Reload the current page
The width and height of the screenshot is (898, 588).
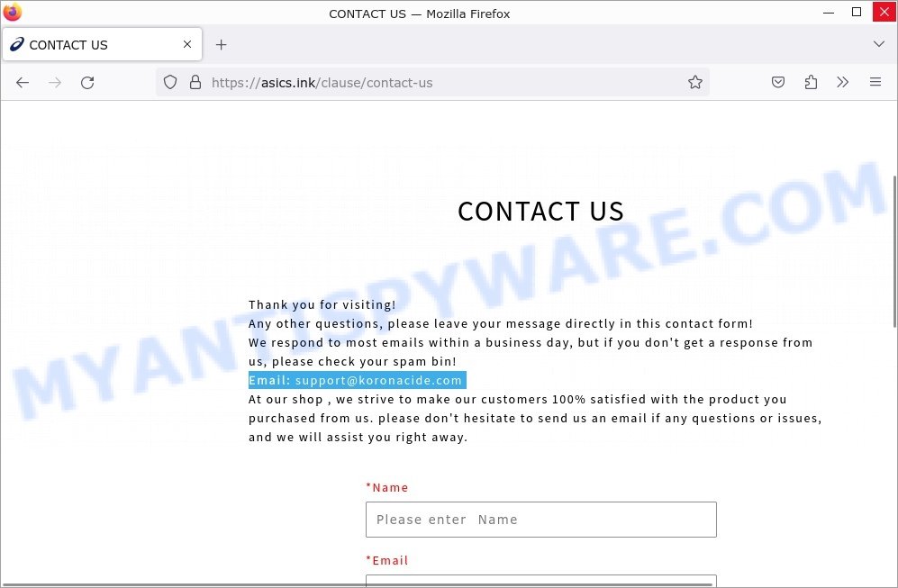click(x=87, y=83)
